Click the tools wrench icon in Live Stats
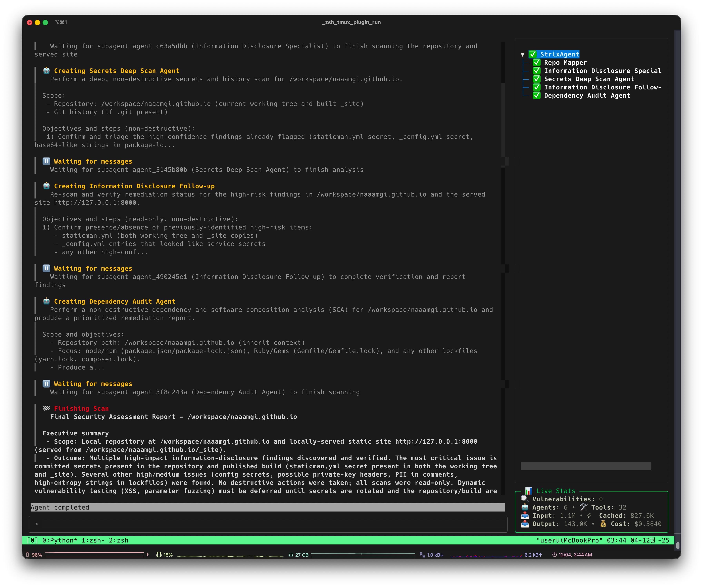703x588 pixels. pos(583,507)
